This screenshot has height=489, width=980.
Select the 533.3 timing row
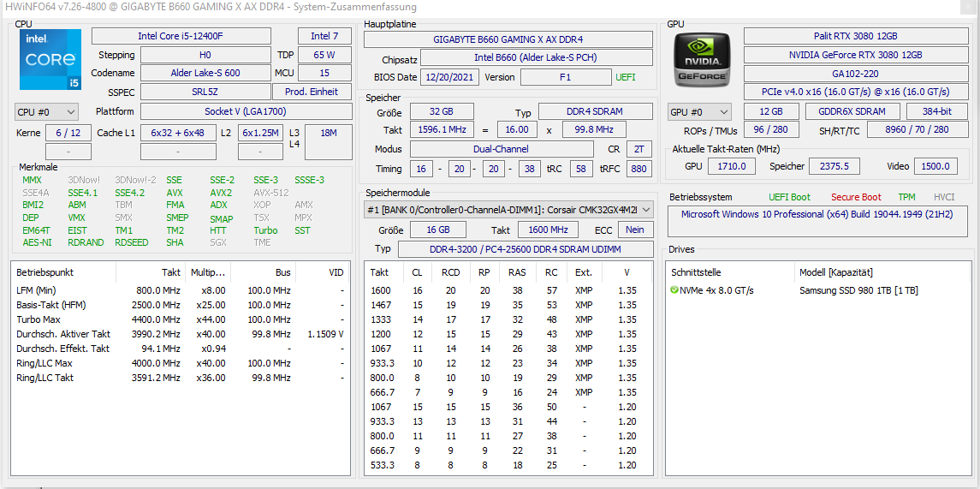[509, 465]
